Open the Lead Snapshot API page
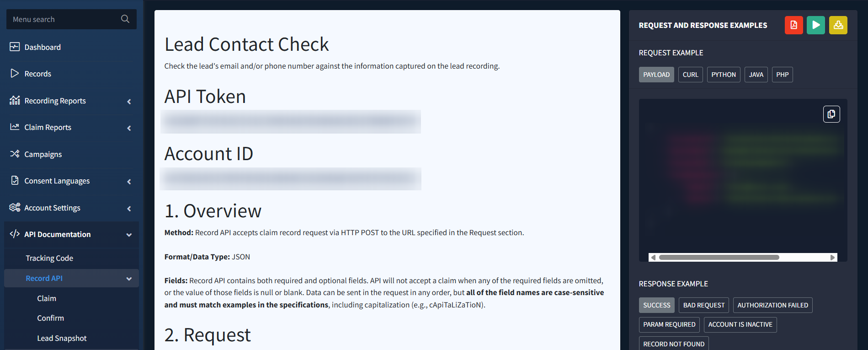This screenshot has width=868, height=350. click(62, 338)
